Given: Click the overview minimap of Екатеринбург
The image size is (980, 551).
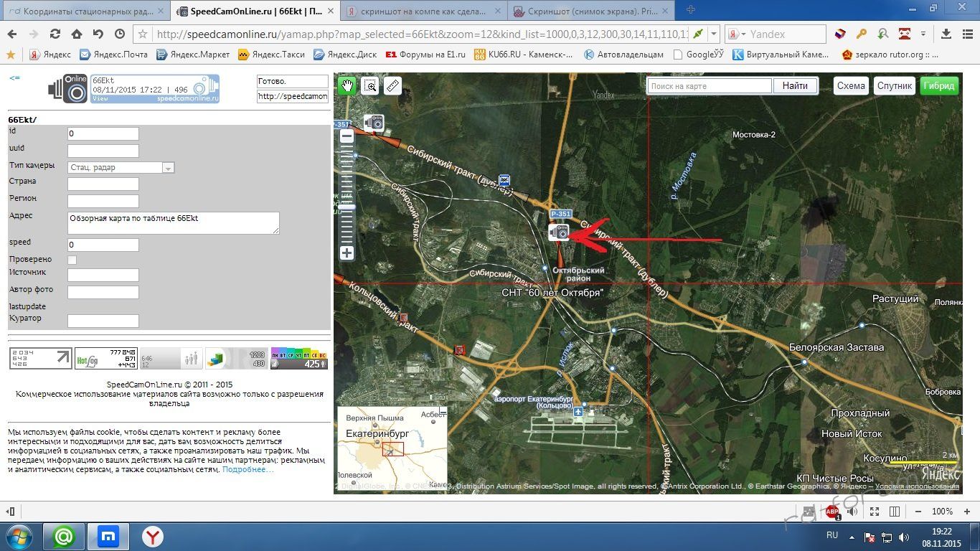Looking at the screenshot, I should tap(392, 448).
